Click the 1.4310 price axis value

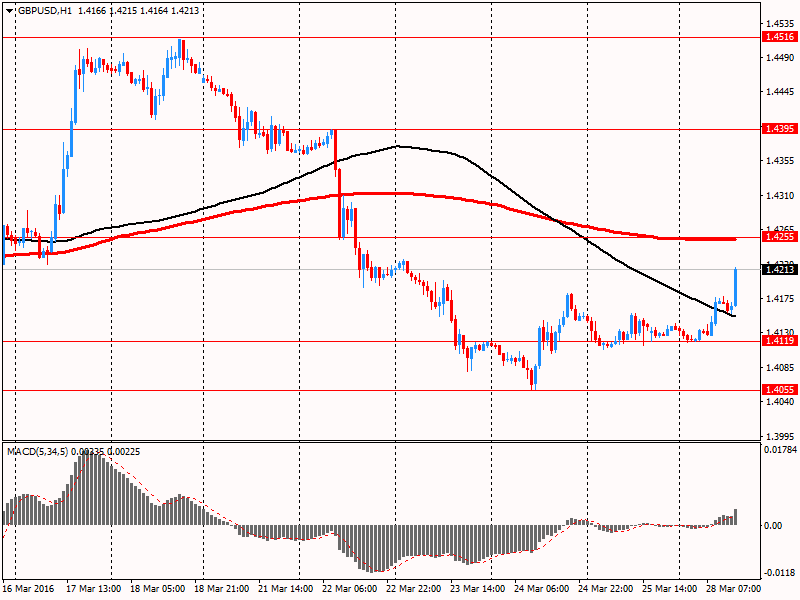tap(781, 195)
